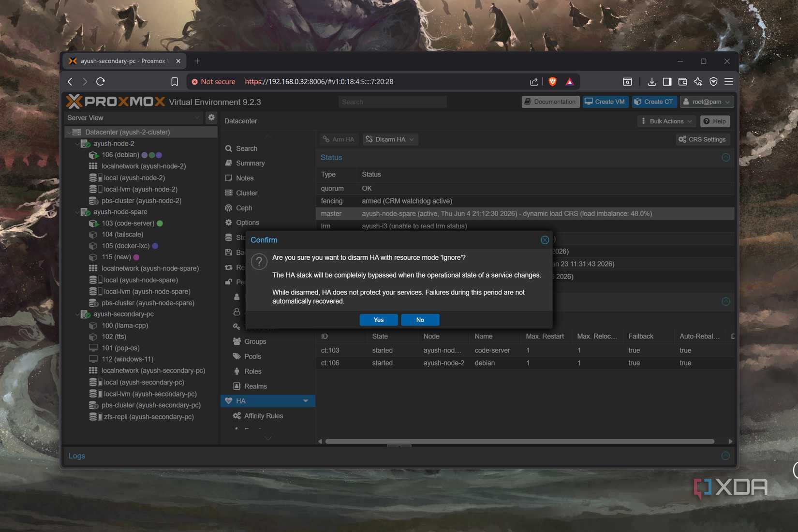
Task: Cancel the dialog with No button
Action: 420,320
